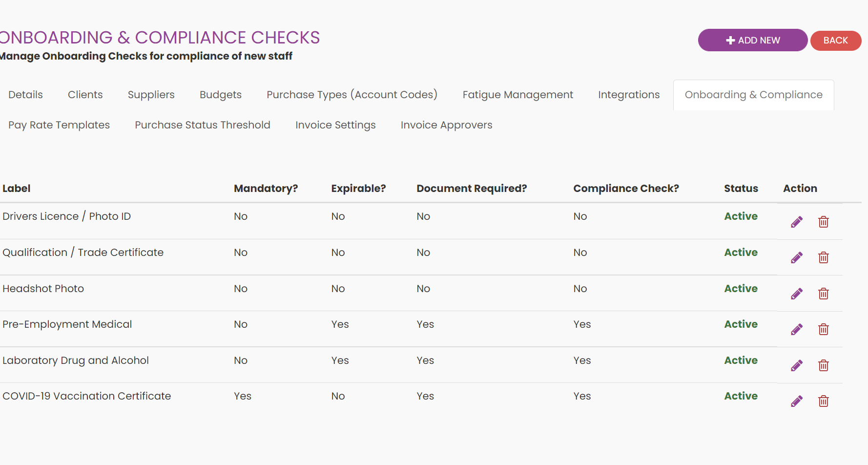Viewport: 868px width, 465px height.
Task: Open the Pay Rate Templates tab
Action: (59, 125)
